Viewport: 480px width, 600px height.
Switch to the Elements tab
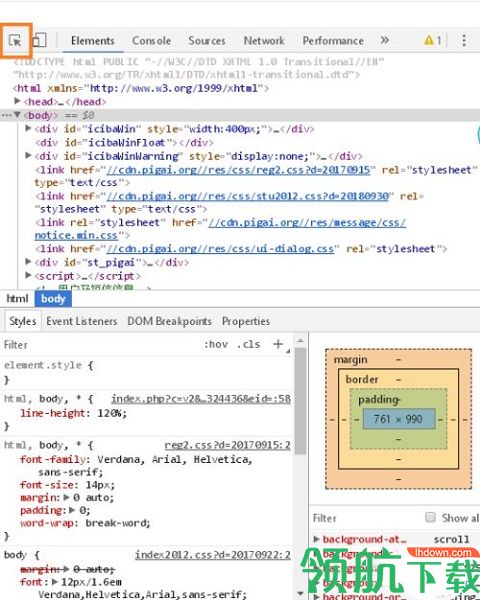click(x=93, y=41)
